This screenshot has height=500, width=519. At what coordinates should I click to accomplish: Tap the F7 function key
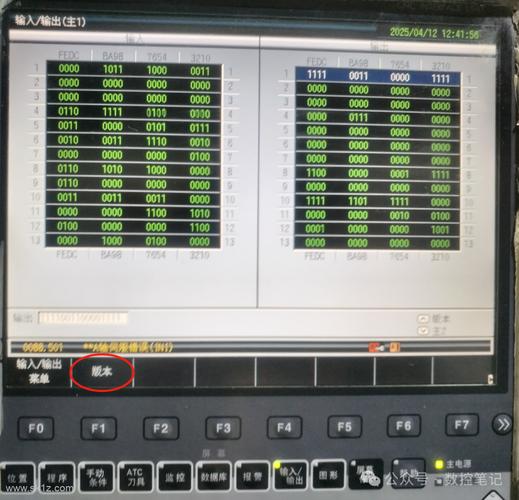tap(462, 425)
